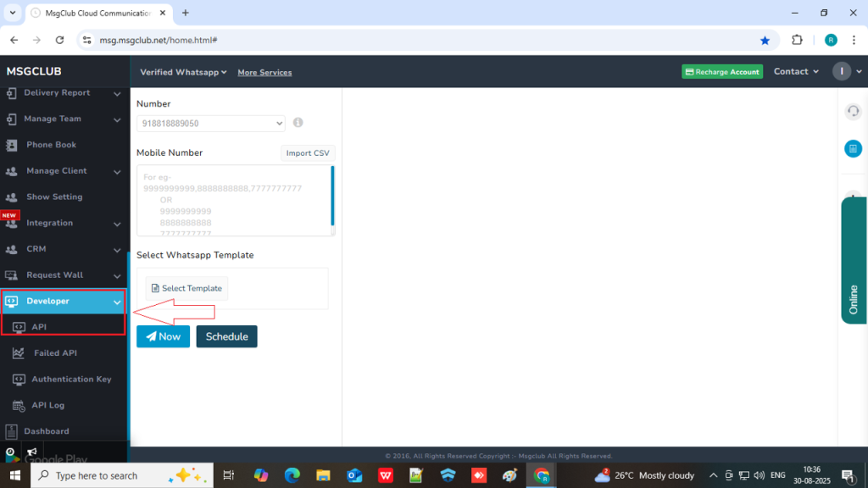
Task: Open Show Setting in the sidebar
Action: coord(54,197)
